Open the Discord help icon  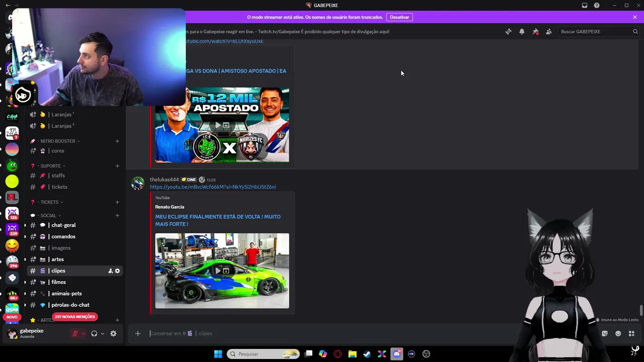(597, 6)
